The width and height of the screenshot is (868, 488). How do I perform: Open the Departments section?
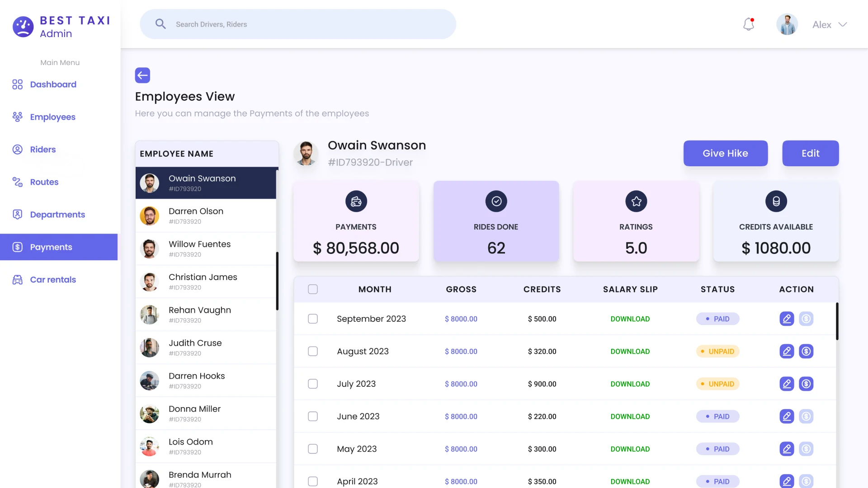pyautogui.click(x=57, y=214)
